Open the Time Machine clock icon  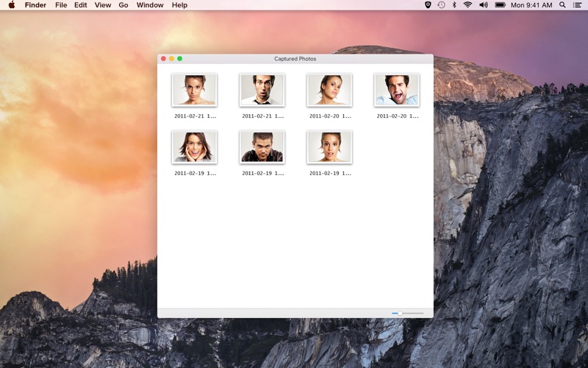pos(442,5)
